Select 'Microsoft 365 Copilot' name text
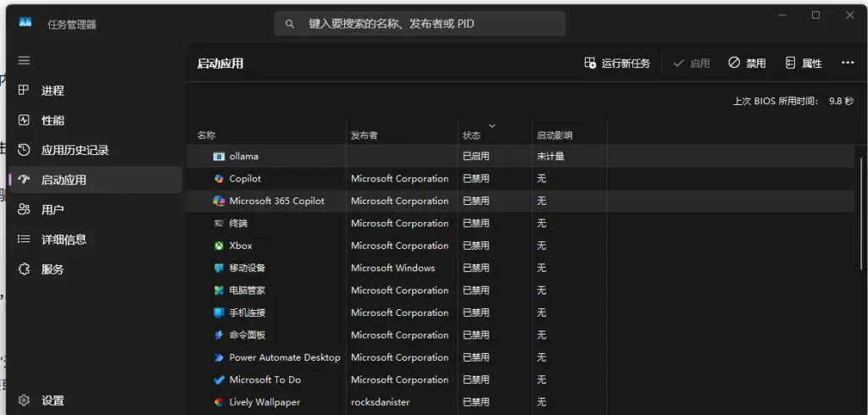 coord(277,201)
